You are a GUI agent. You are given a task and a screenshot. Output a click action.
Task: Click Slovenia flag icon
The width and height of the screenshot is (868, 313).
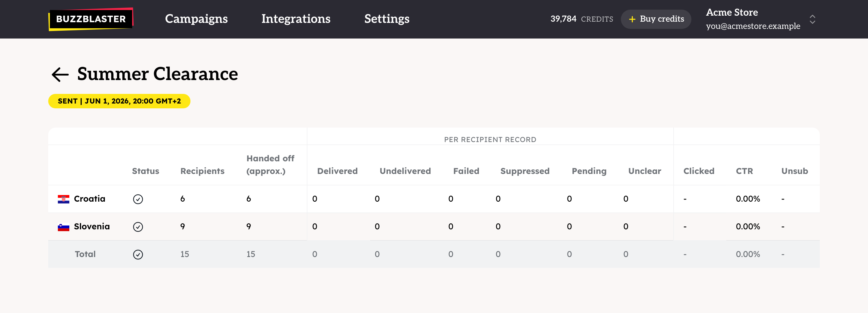coord(63,227)
